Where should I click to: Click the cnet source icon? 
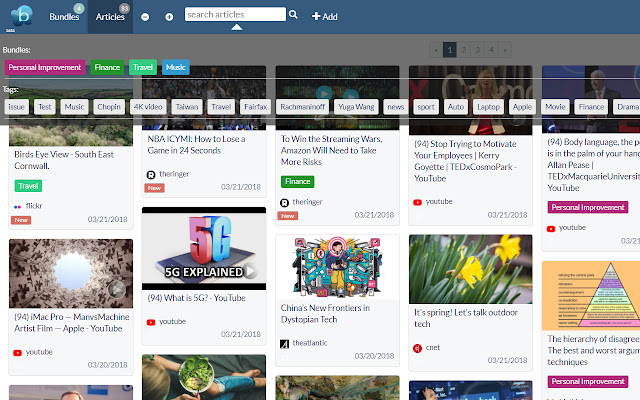(x=418, y=348)
